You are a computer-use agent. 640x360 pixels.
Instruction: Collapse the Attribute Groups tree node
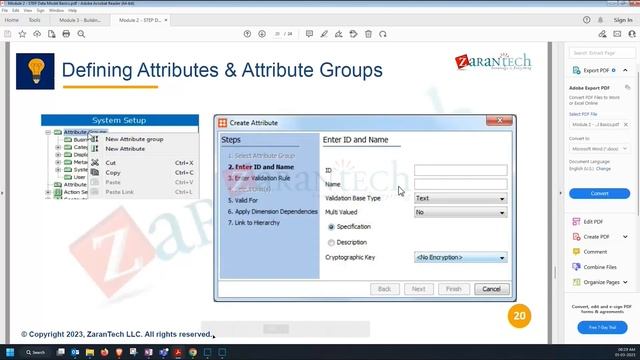pos(48,132)
